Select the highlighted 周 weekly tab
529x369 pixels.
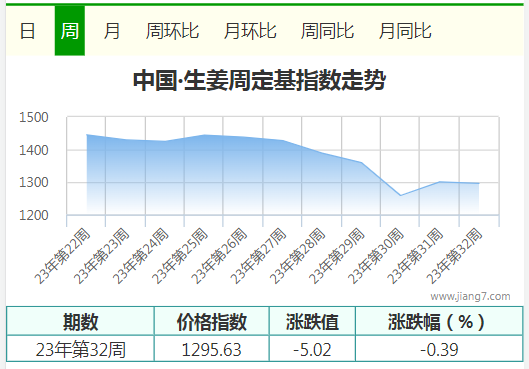coord(70,31)
